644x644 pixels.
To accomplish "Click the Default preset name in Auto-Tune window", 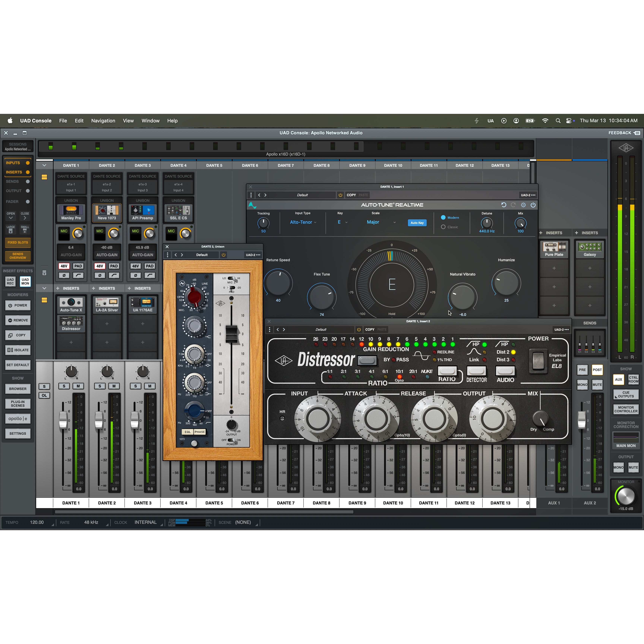I will 302,195.
